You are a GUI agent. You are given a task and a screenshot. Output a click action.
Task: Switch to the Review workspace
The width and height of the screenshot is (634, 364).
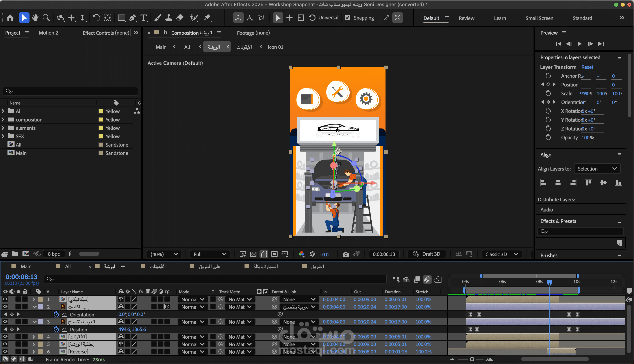(x=466, y=18)
